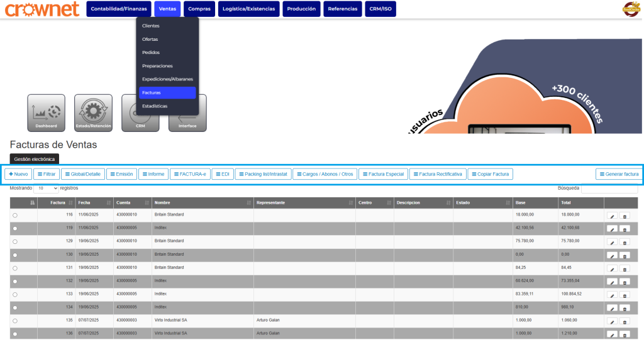
Task: Click the Interface shortcut icon
Action: [x=187, y=119]
